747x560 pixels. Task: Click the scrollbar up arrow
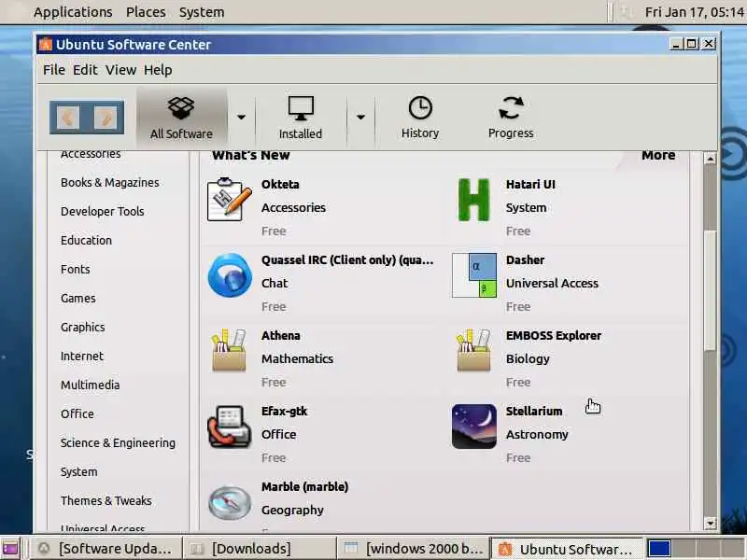tap(710, 159)
